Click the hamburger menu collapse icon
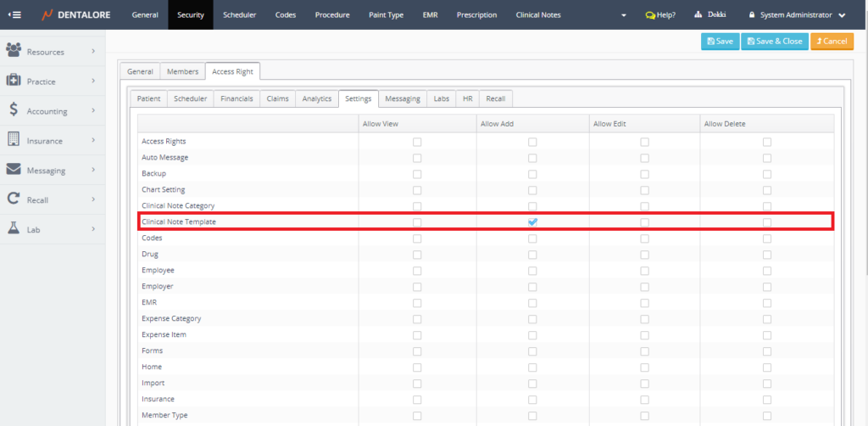 click(x=14, y=15)
